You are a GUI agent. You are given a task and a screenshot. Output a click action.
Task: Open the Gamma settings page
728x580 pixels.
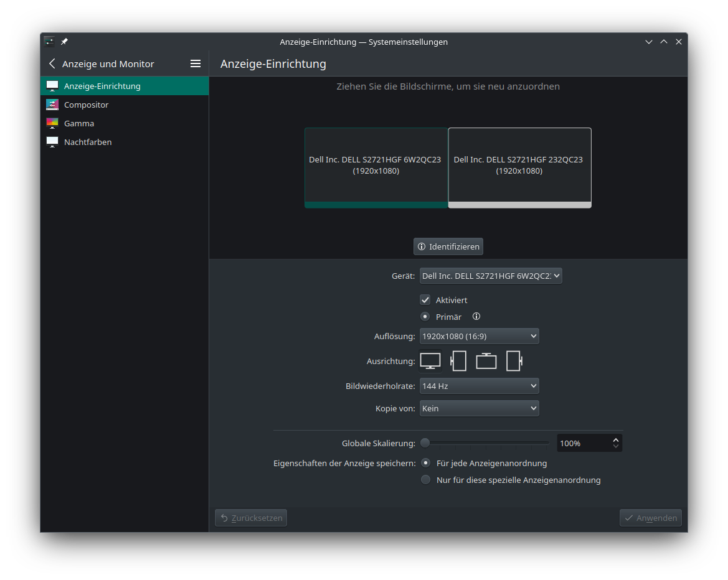pyautogui.click(x=125, y=123)
